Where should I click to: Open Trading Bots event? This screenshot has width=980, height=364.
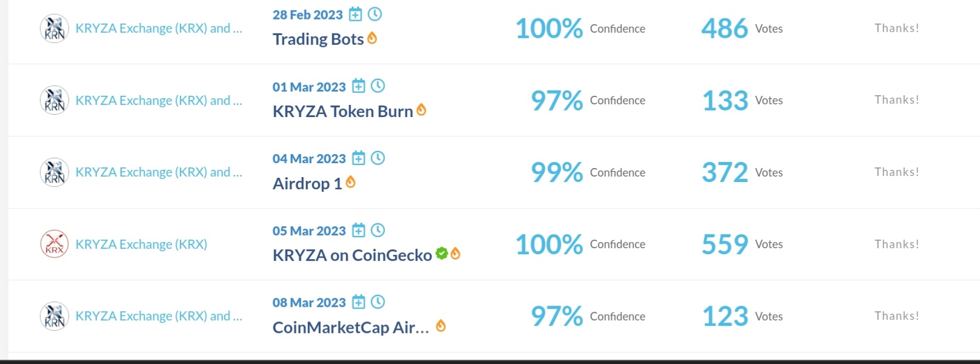318,39
